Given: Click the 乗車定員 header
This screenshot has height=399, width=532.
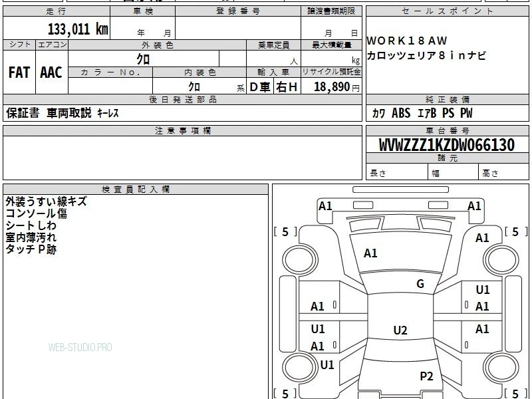Looking at the screenshot, I should [273, 45].
